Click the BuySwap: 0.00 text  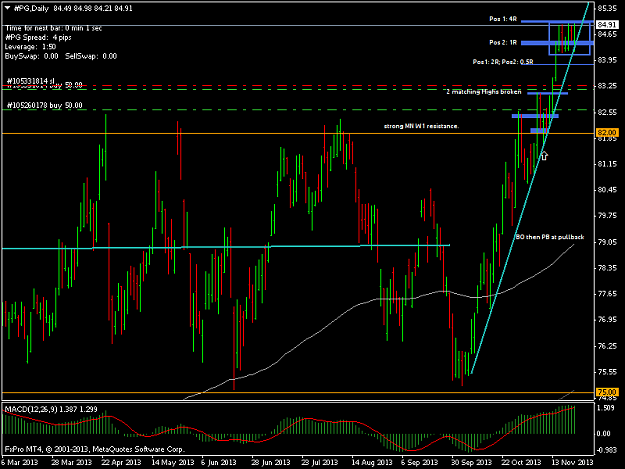point(31,56)
